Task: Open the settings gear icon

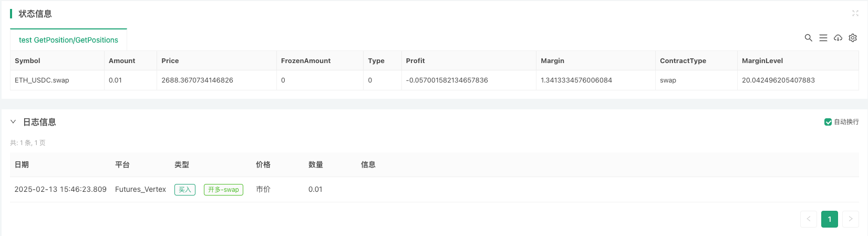Action: pos(853,38)
